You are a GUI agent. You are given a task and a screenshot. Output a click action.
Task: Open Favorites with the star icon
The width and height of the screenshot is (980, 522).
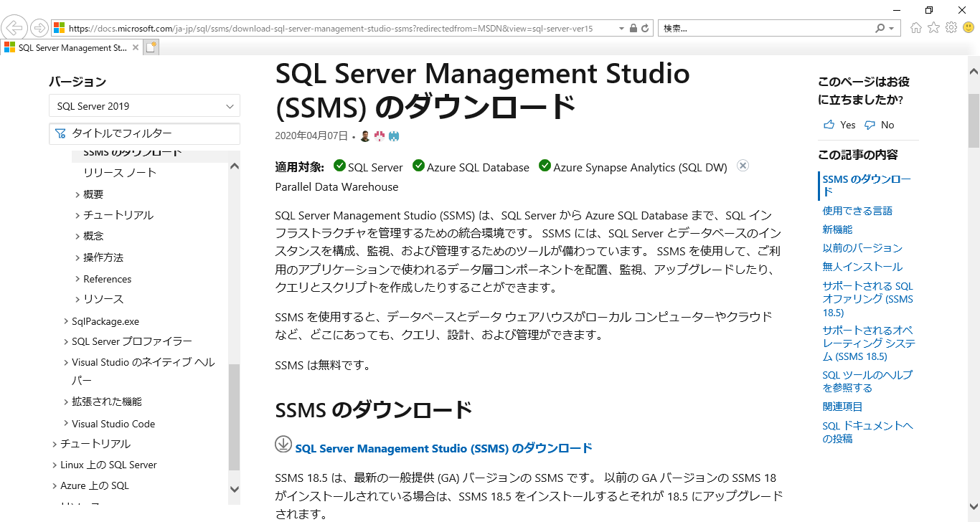pos(933,28)
